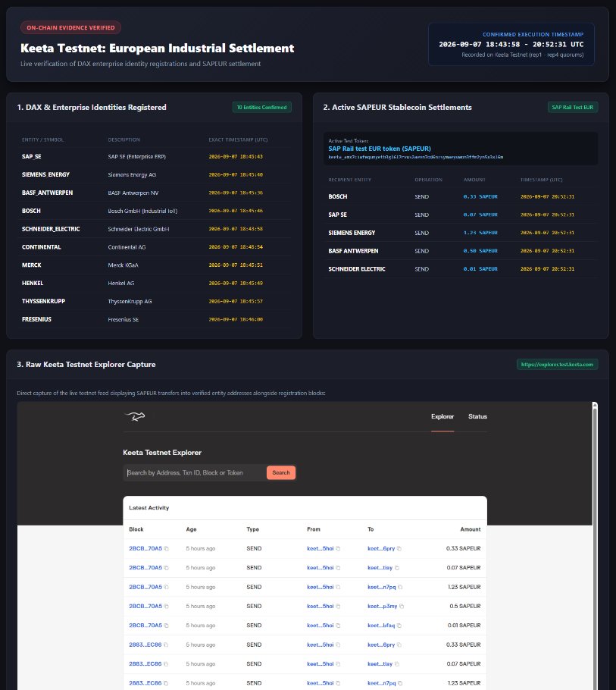Copy block 2883..EC86 in the 1.23 SAPEUR row
Screen dimensions: 616x690
[166, 683]
